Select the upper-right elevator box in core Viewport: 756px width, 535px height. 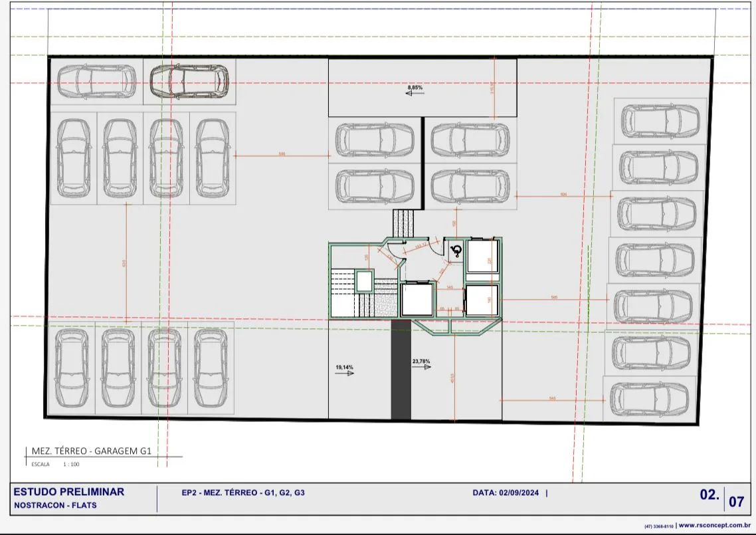(482, 255)
